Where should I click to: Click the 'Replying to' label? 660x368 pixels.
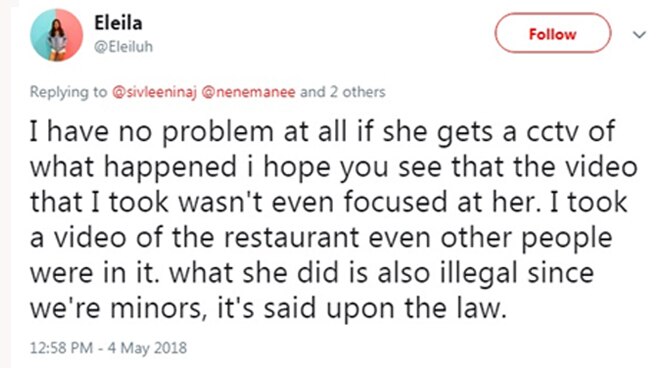pyautogui.click(x=68, y=92)
